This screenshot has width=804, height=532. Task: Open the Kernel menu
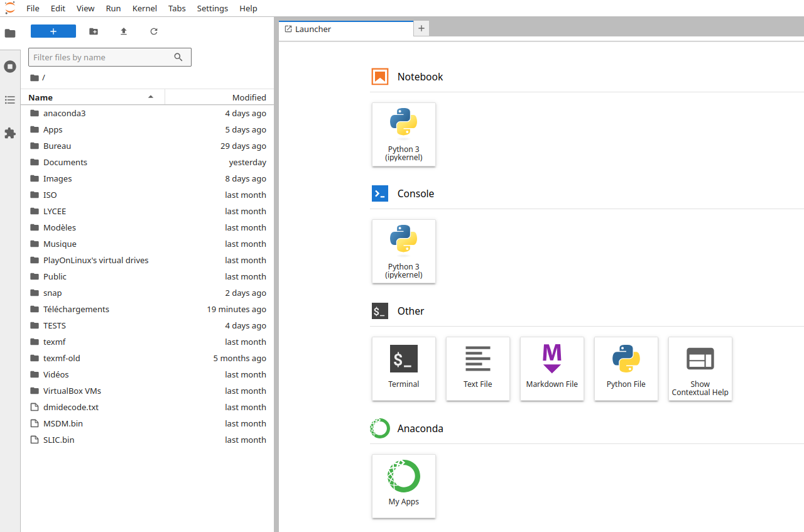pos(144,8)
